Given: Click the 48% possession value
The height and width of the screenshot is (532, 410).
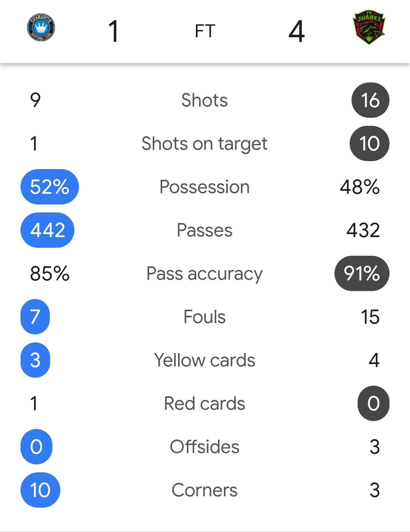Looking at the screenshot, I should (x=360, y=187).
